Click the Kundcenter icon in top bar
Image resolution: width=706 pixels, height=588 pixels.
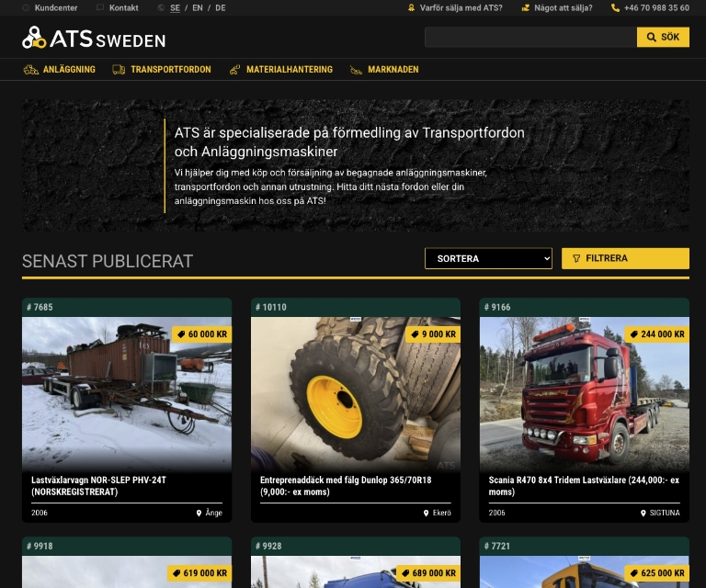pyautogui.click(x=27, y=8)
